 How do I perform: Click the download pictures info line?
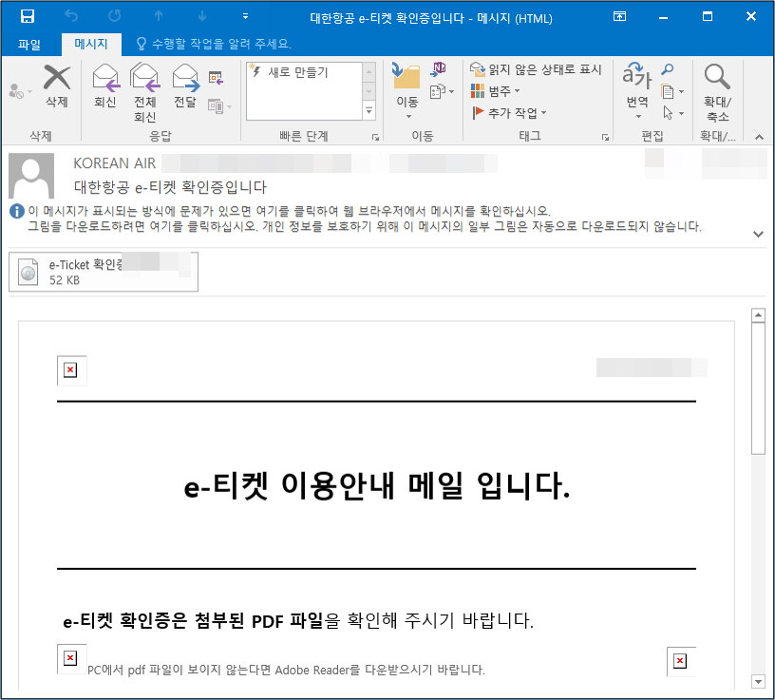tap(365, 226)
